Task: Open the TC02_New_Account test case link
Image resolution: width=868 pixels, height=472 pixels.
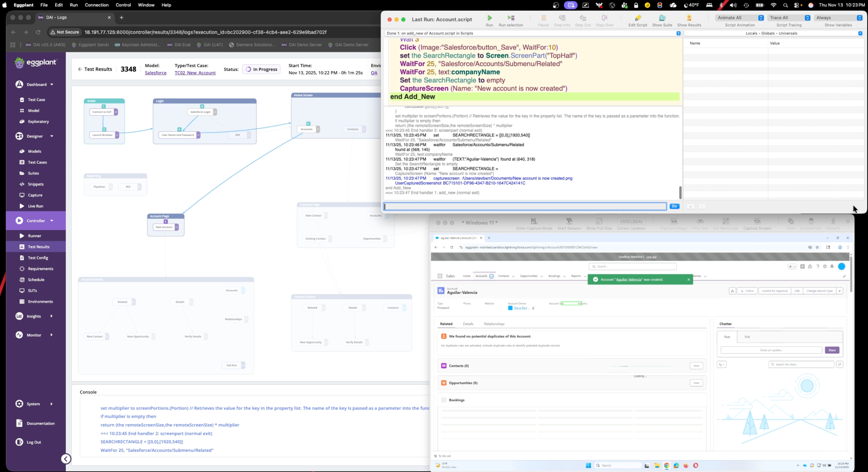Action: [x=195, y=73]
